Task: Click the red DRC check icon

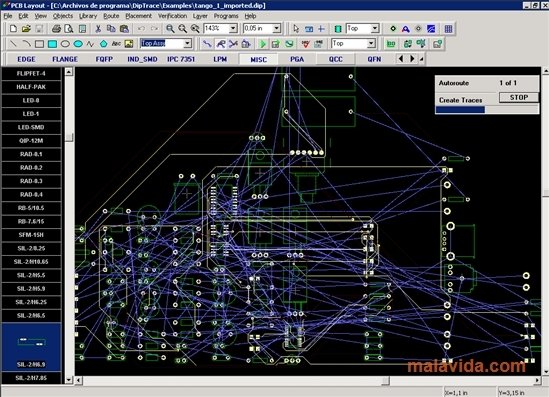Action: (x=306, y=44)
